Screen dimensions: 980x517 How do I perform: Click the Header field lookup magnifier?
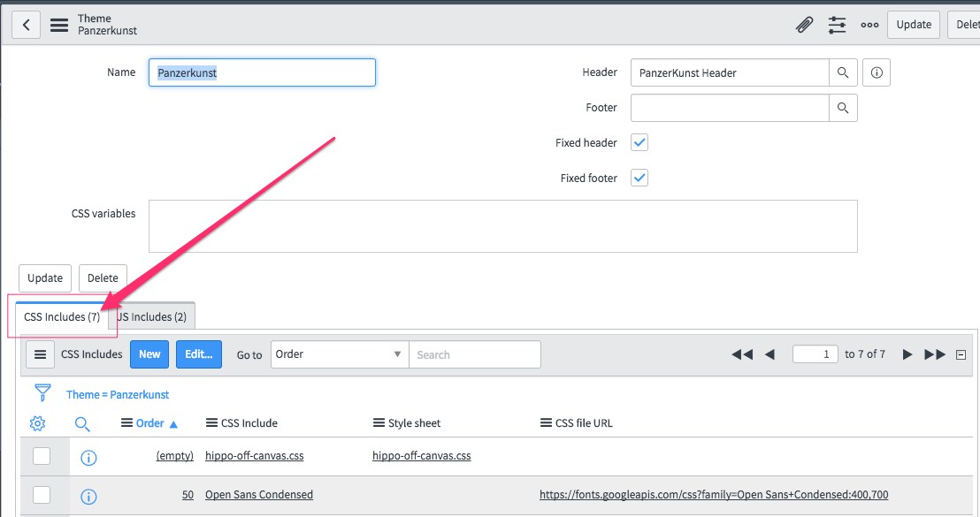(x=843, y=73)
